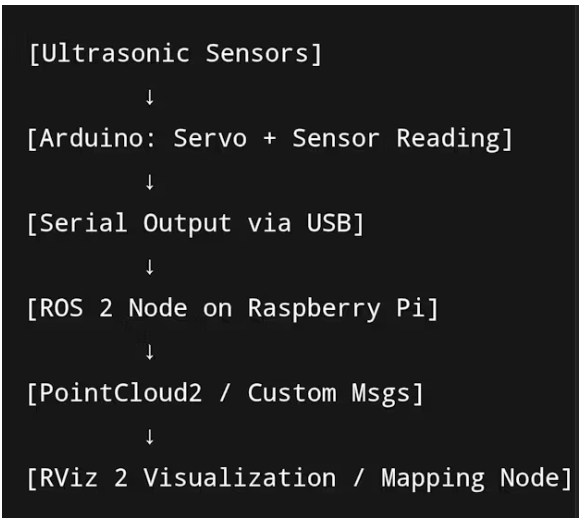Click the word Servo
This screenshot has height=525, width=586.
click(210, 138)
